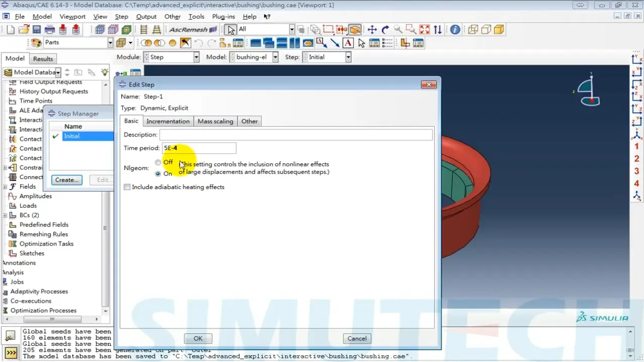
Task: Enable Include adiabatic heating effects
Action: pos(127,187)
